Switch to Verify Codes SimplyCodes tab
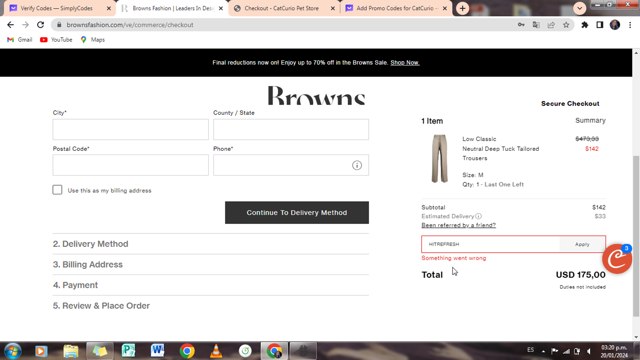Image resolution: width=640 pixels, height=360 pixels. pyautogui.click(x=59, y=8)
